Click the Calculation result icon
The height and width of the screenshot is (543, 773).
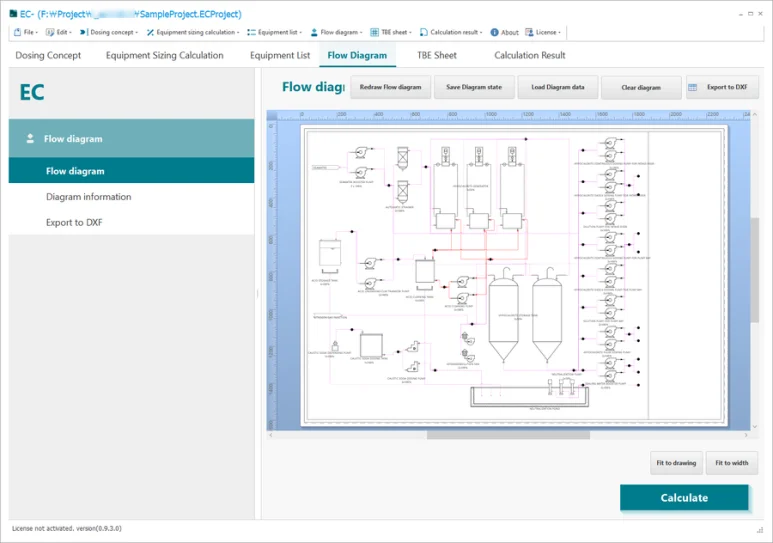(x=423, y=32)
